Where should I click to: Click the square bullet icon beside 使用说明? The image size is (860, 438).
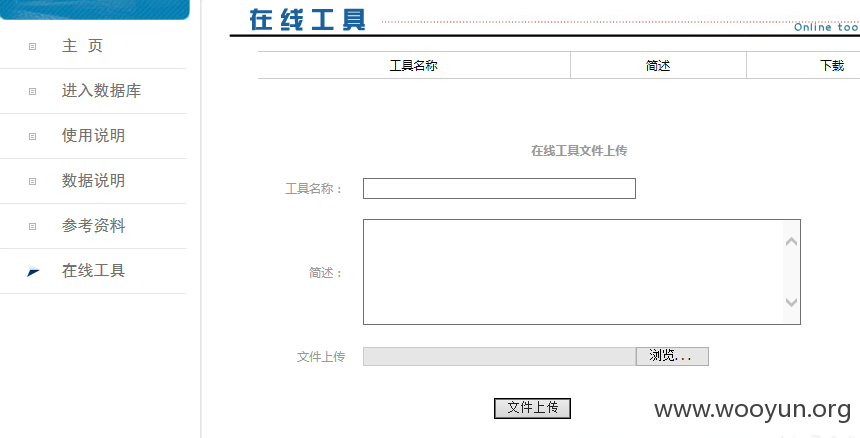(32, 136)
